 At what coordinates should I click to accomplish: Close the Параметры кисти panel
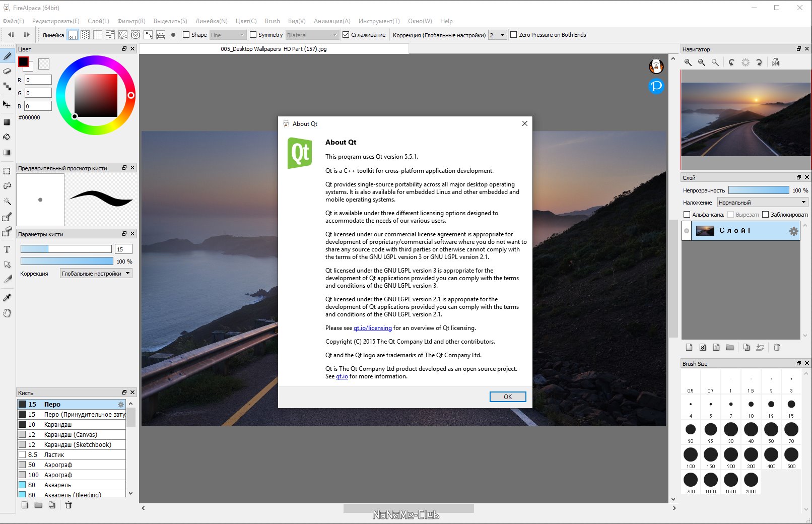pyautogui.click(x=132, y=234)
